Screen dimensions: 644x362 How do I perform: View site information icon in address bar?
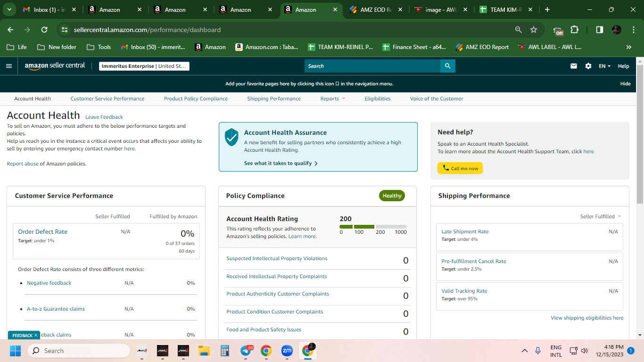click(65, 30)
